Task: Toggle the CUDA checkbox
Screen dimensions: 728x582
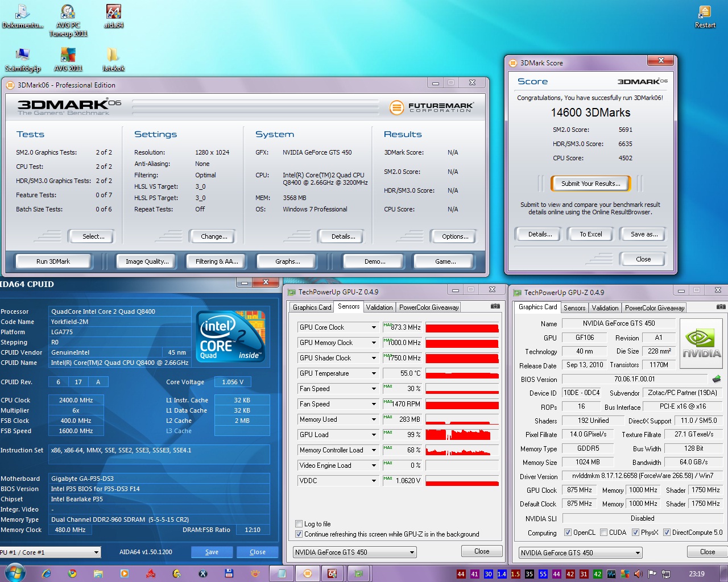Action: [603, 533]
